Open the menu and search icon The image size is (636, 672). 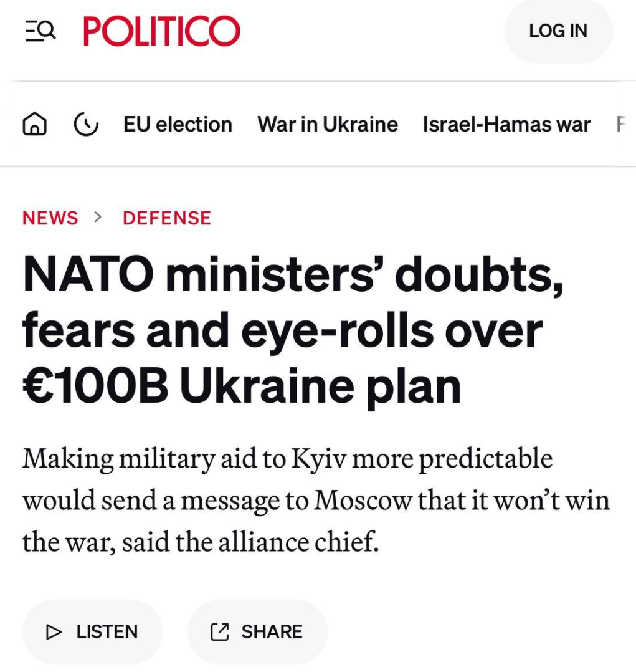tap(40, 30)
